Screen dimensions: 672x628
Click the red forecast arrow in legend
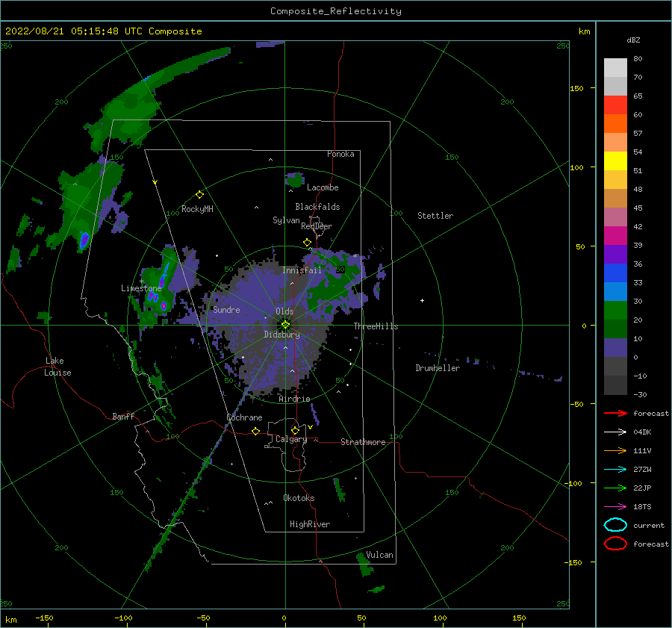tap(615, 413)
